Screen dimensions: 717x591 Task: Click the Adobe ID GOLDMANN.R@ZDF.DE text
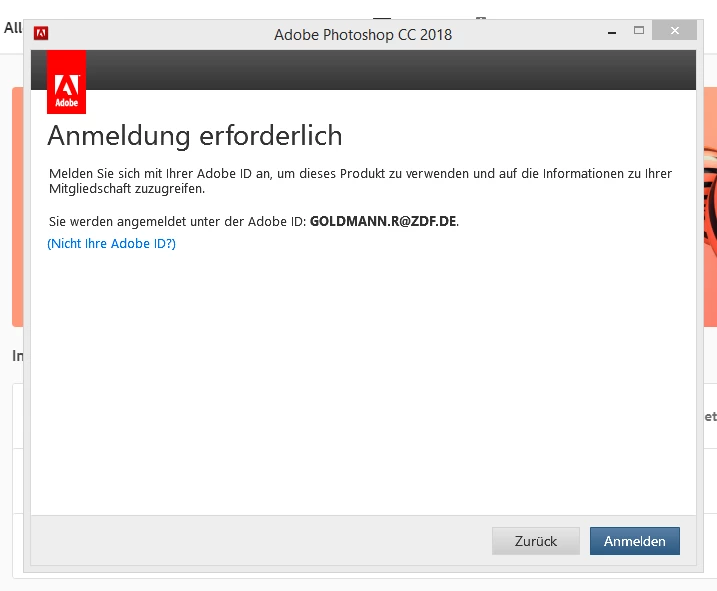click(x=383, y=221)
